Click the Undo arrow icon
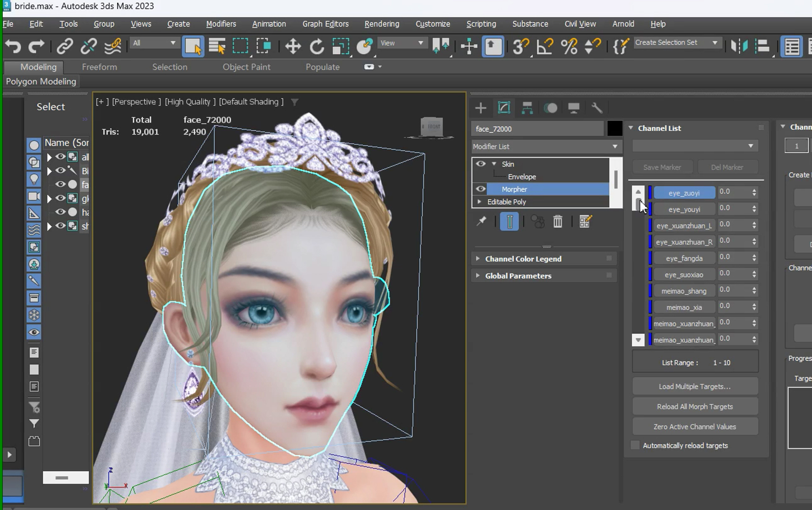The width and height of the screenshot is (812, 510). 13,46
